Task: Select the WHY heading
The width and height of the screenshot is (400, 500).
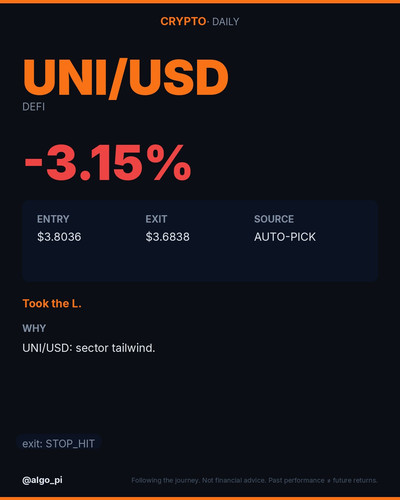Action: 34,328
